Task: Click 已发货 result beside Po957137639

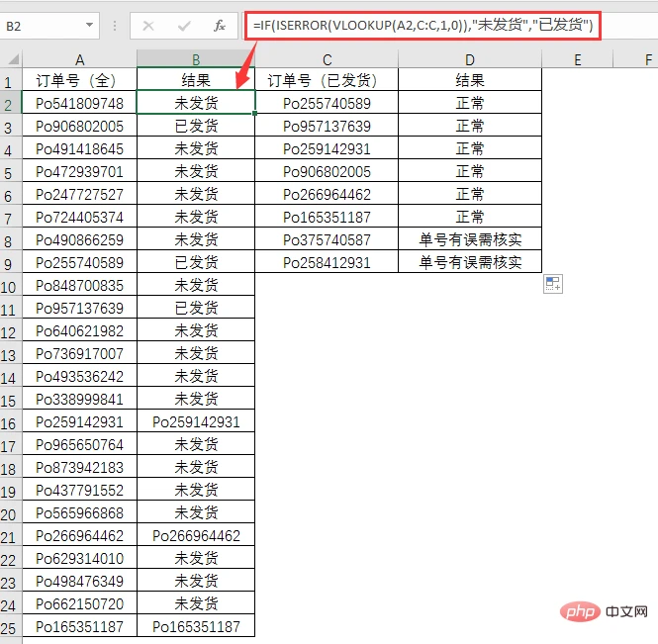Action: click(x=196, y=308)
